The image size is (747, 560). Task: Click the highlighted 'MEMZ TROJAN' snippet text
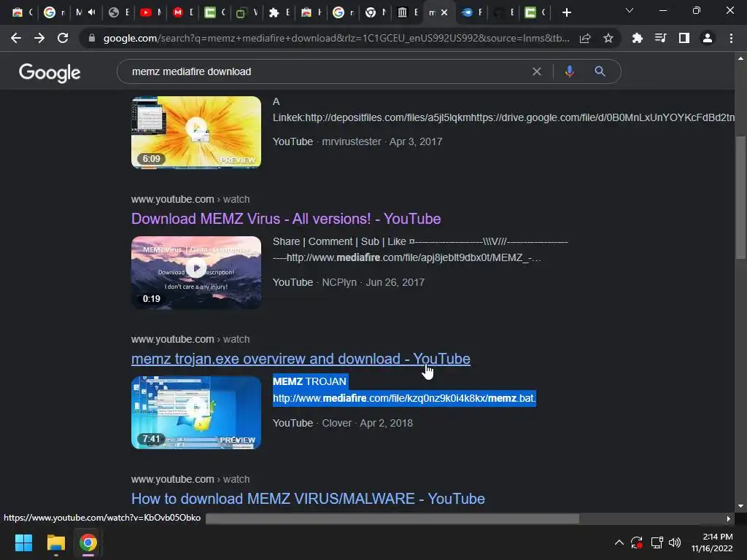click(309, 381)
